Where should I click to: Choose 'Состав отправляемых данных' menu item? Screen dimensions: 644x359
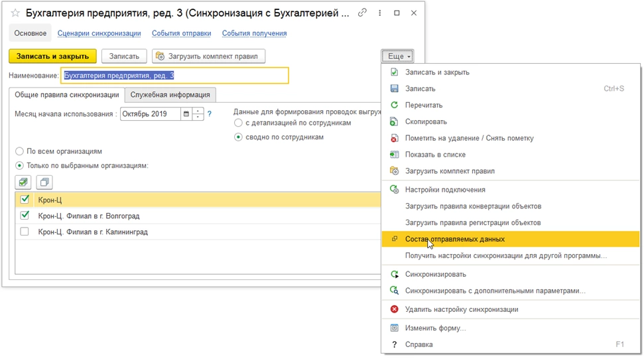(455, 239)
